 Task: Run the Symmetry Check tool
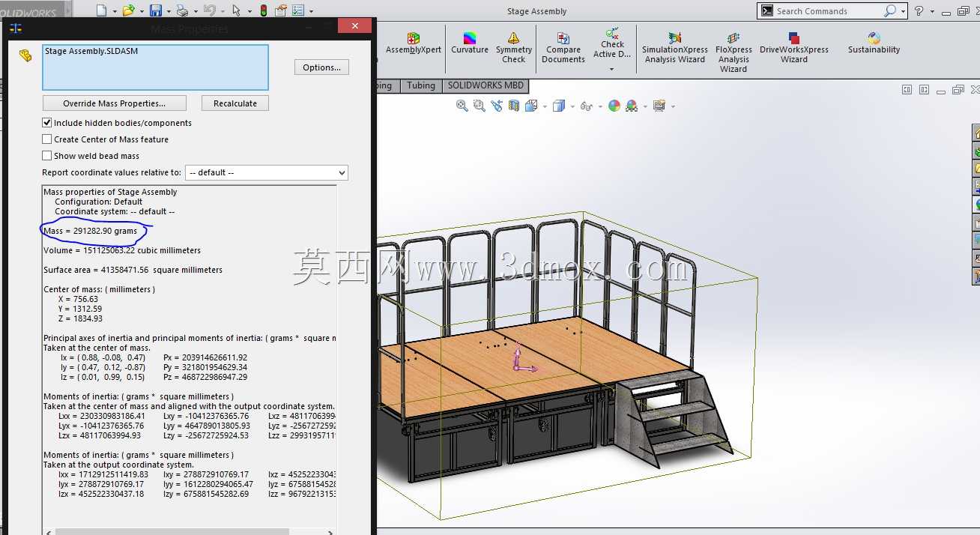coord(513,48)
